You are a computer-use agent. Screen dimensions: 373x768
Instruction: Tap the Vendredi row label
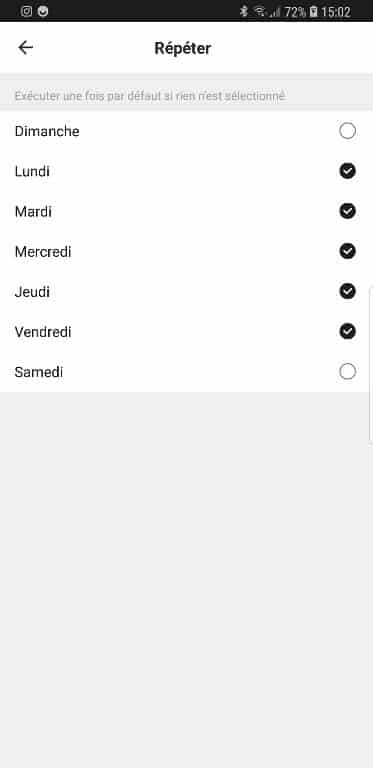coord(43,332)
